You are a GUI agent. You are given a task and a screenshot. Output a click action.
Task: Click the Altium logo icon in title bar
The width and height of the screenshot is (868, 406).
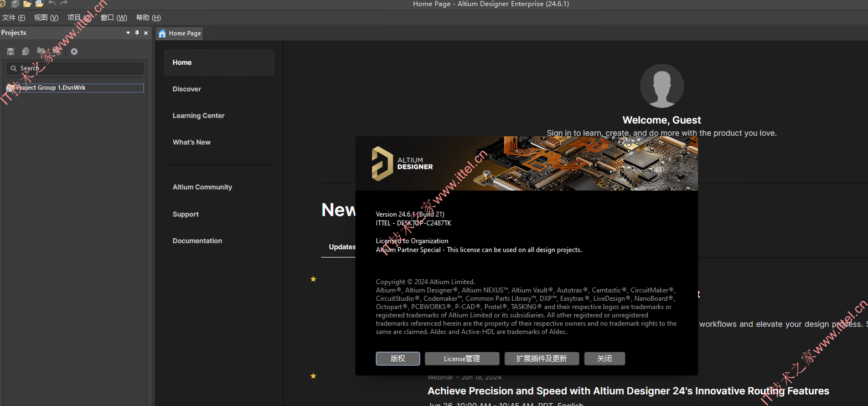pos(2,4)
